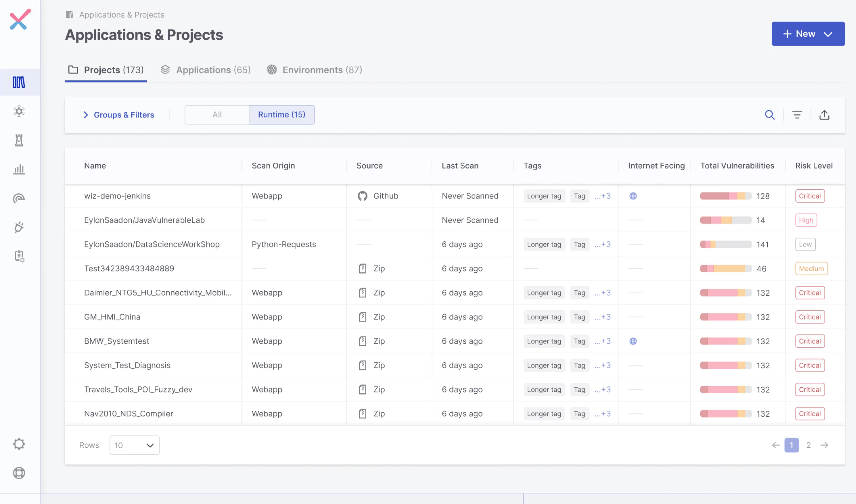This screenshot has width=856, height=504.
Task: Open the wiz-demo-jenkins project
Action: tap(117, 196)
